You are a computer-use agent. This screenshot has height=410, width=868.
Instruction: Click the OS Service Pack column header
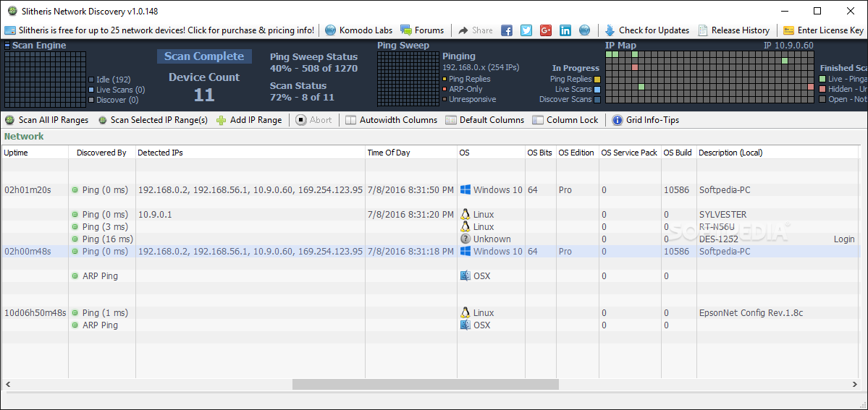click(630, 153)
